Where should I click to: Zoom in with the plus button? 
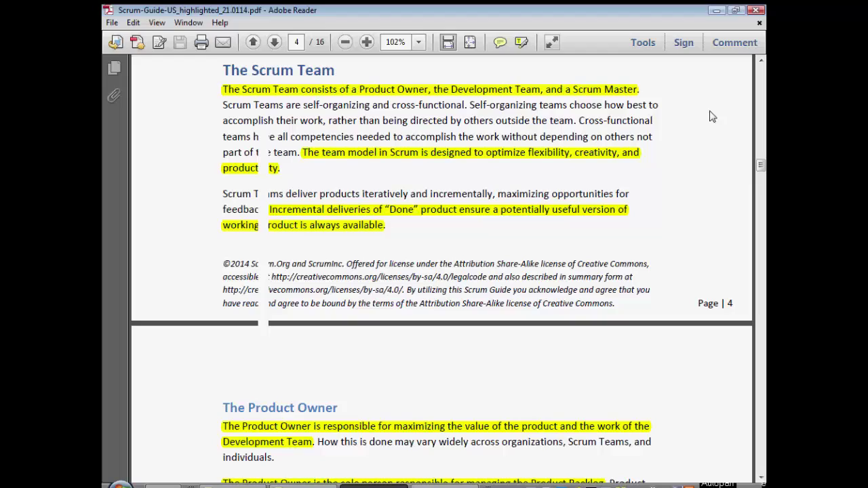pos(366,42)
